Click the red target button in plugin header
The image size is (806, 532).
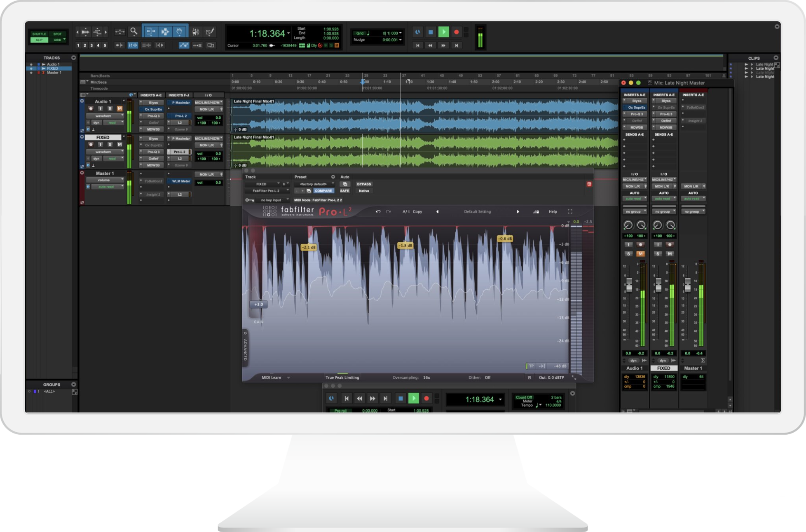coord(589,184)
